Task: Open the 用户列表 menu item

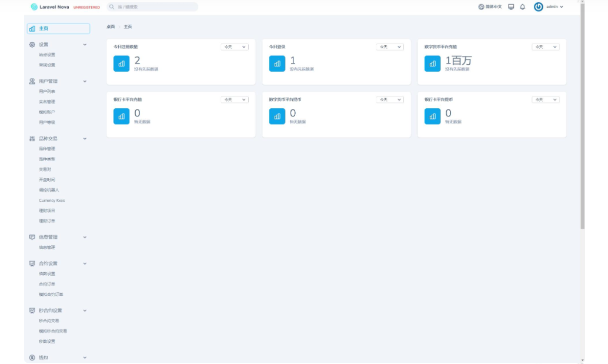Action: [x=47, y=92]
